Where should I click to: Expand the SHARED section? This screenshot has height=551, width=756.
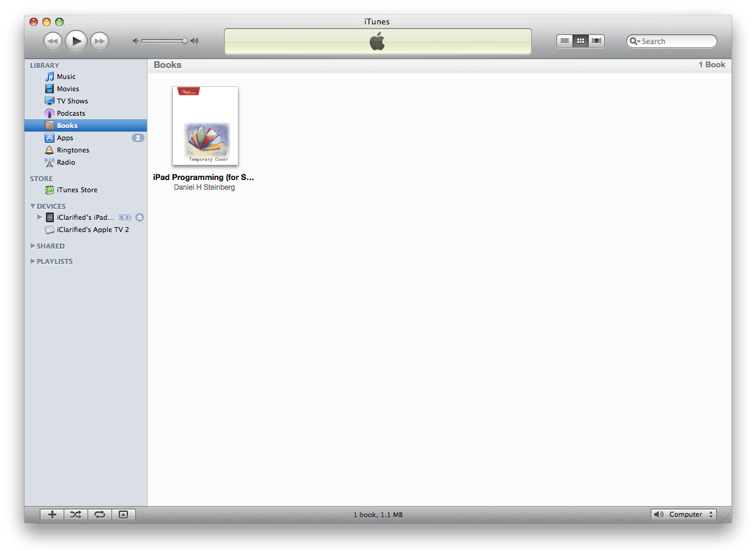(32, 246)
